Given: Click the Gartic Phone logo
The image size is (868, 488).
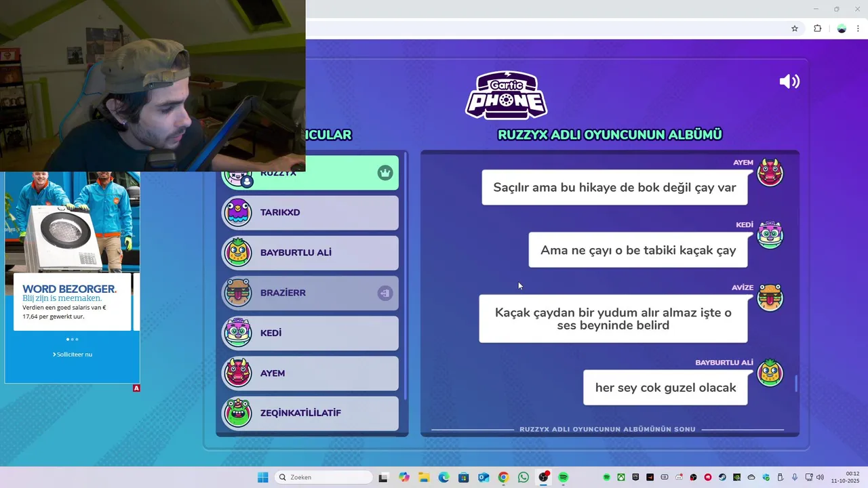Looking at the screenshot, I should coord(506,95).
